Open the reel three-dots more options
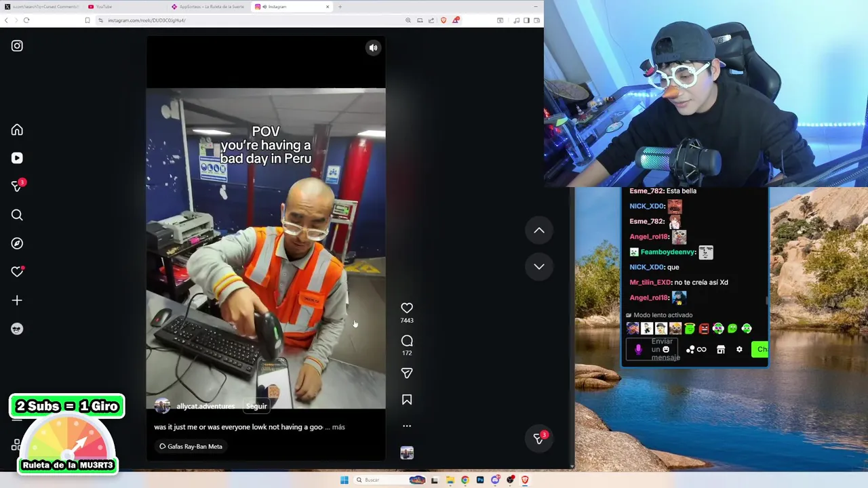The image size is (868, 488). tap(407, 426)
